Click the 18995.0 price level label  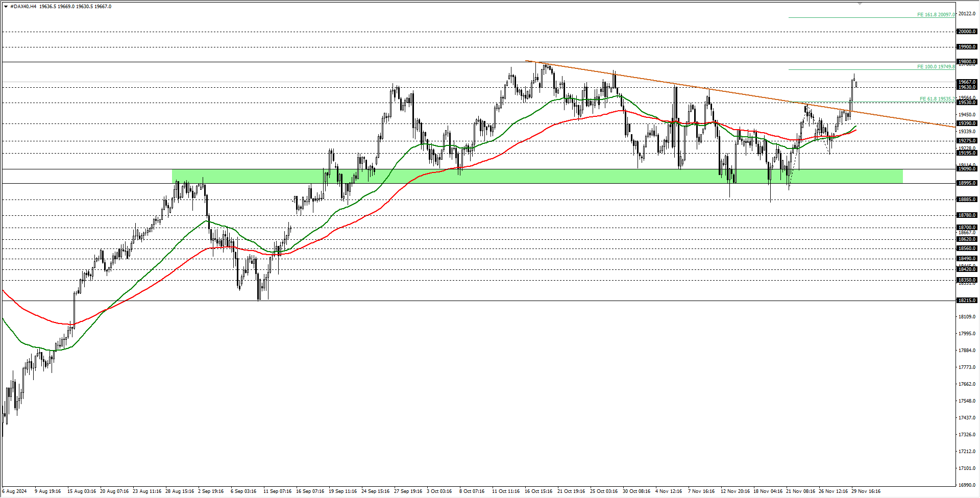(x=967, y=183)
